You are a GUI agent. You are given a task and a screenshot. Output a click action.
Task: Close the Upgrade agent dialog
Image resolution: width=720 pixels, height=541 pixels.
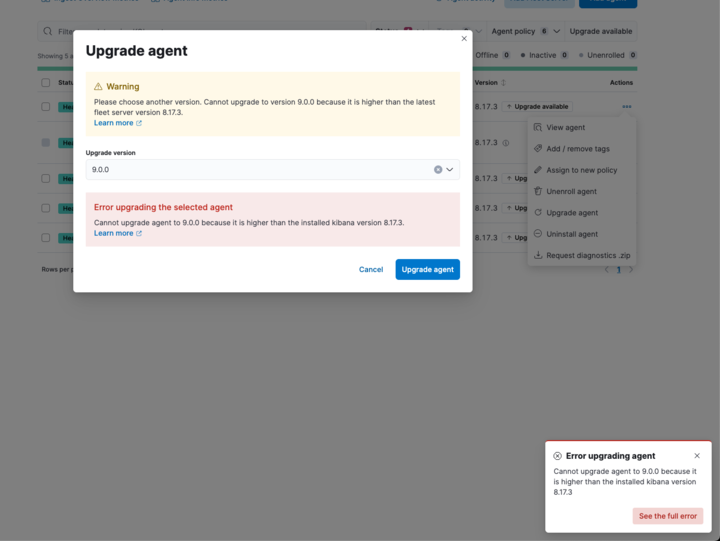click(464, 39)
